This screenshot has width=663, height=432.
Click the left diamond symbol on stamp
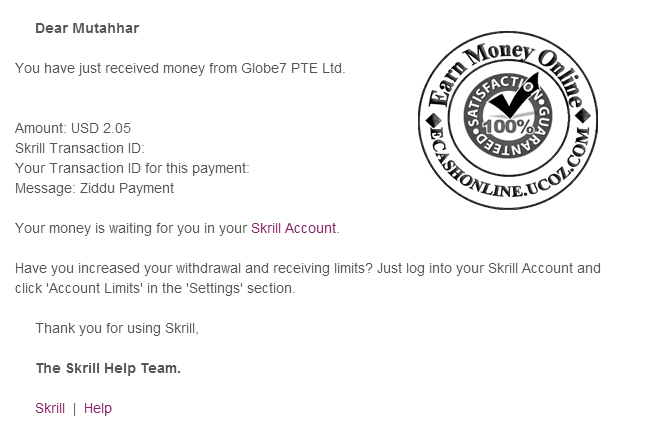433,120
